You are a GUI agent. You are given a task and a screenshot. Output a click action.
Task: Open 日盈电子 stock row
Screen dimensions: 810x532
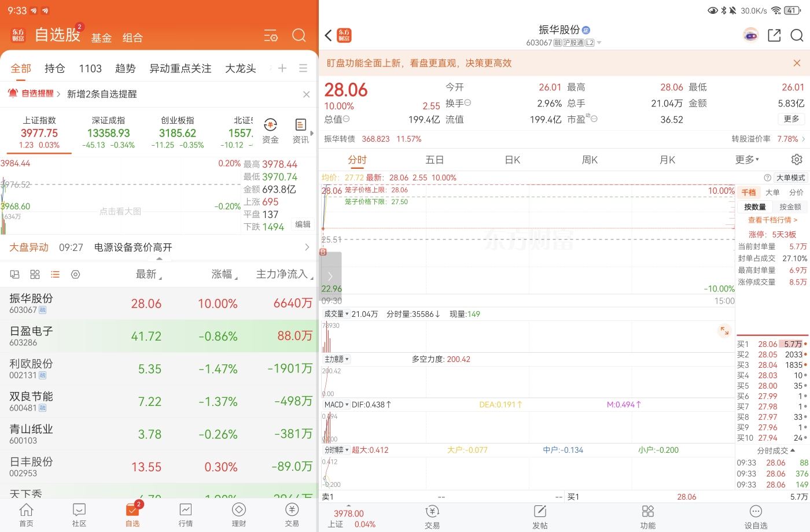coord(159,336)
